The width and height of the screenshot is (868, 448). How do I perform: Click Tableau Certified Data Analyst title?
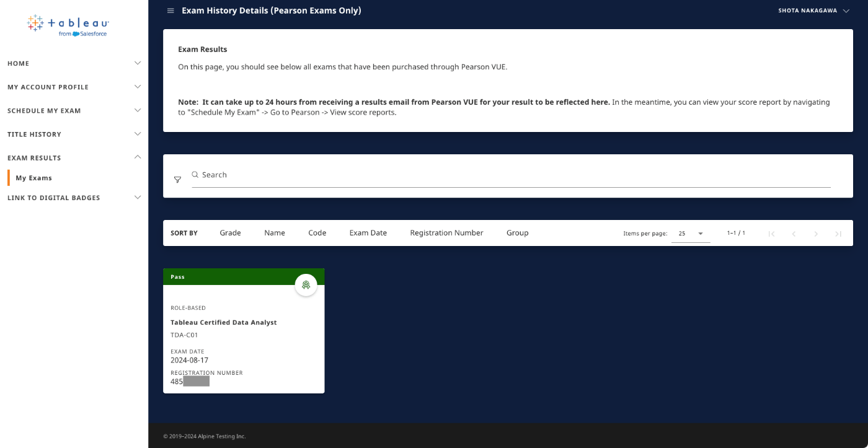(x=224, y=322)
